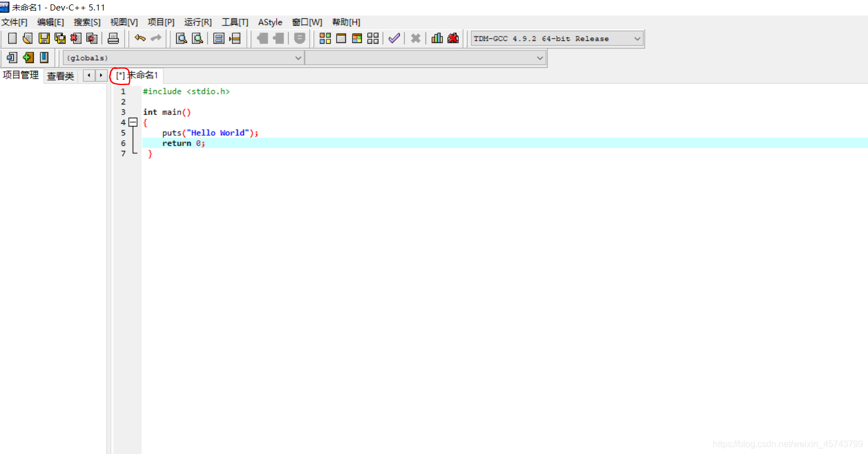
Task: Close all open files
Action: click(92, 38)
